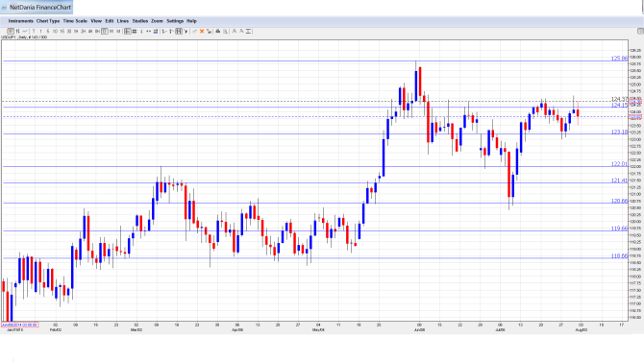644x362 pixels.
Task: Click the red-boxed date label at bottom left
Action: coord(20,325)
